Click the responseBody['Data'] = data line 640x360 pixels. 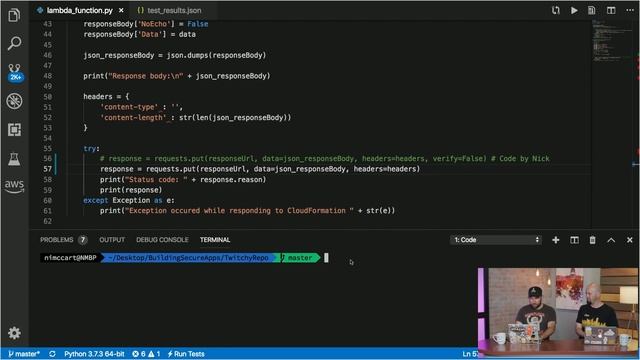(139, 34)
